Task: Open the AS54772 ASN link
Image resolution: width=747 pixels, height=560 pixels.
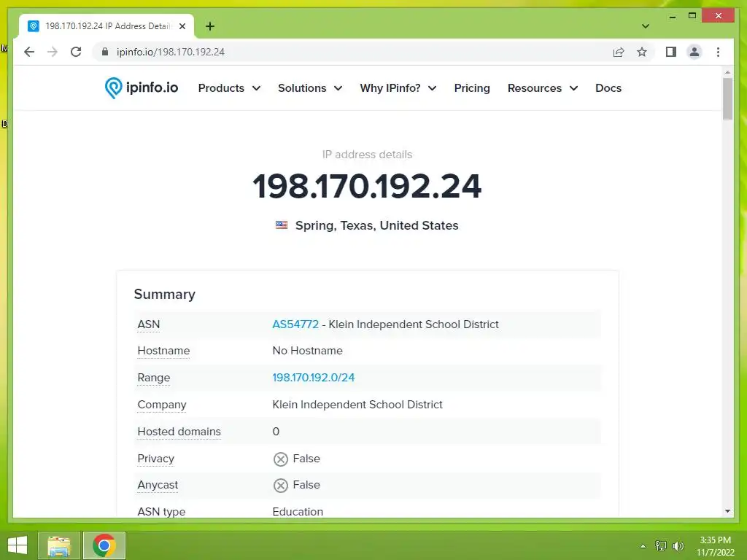Action: [x=295, y=324]
